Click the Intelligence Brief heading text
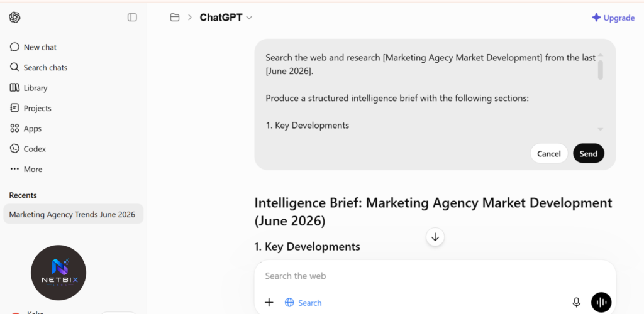 (433, 212)
